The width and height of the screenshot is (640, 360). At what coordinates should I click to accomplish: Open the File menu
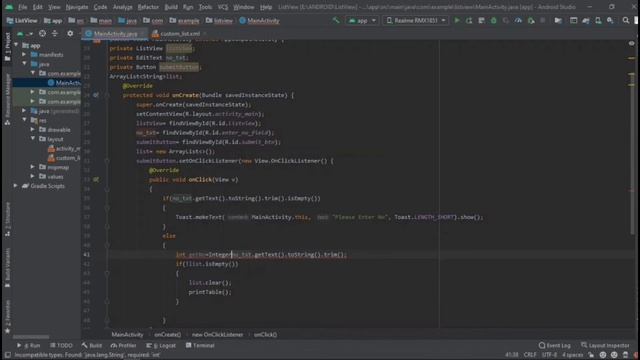[22, 7]
